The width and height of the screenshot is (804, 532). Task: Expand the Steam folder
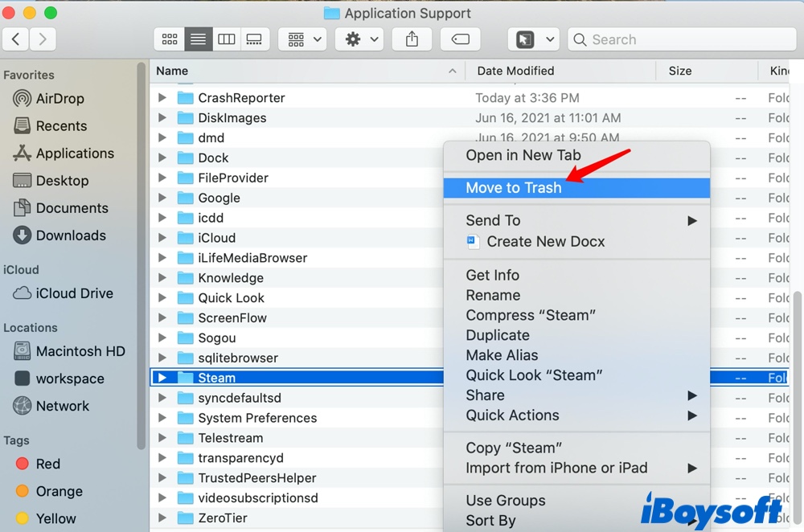tap(162, 378)
